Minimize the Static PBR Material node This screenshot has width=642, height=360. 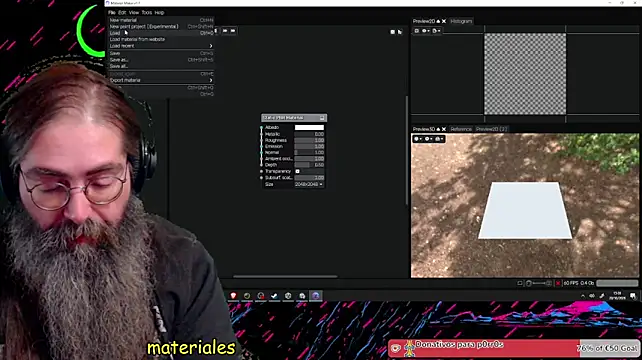[x=322, y=118]
